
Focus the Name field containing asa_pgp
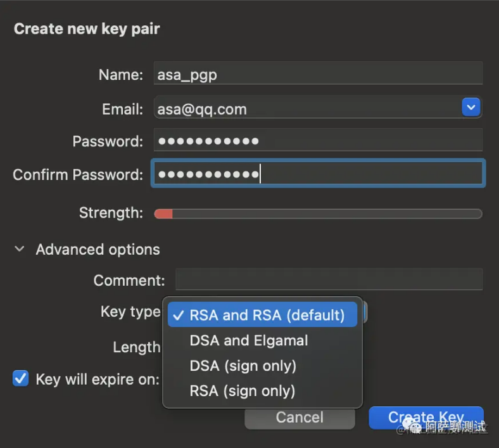click(x=318, y=75)
